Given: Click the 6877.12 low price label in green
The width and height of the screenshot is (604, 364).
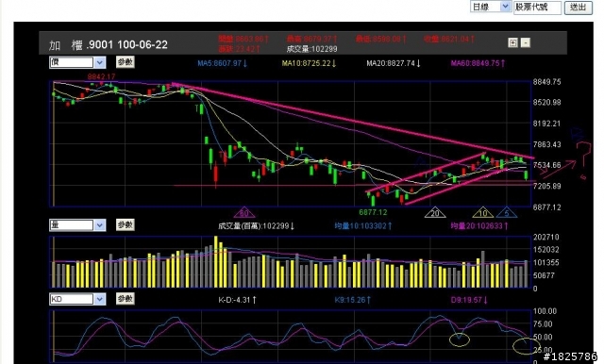Looking at the screenshot, I should point(373,212).
